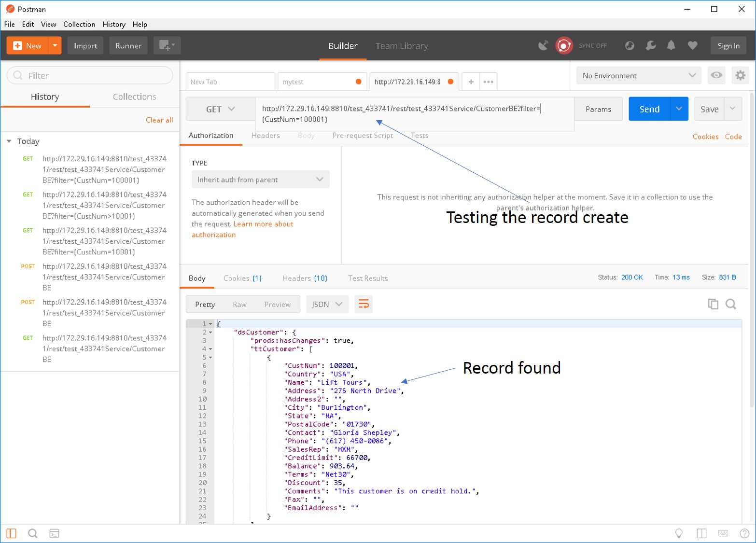Image resolution: width=756 pixels, height=543 pixels.
Task: Open the Learn more about authorization link
Action: [242, 229]
